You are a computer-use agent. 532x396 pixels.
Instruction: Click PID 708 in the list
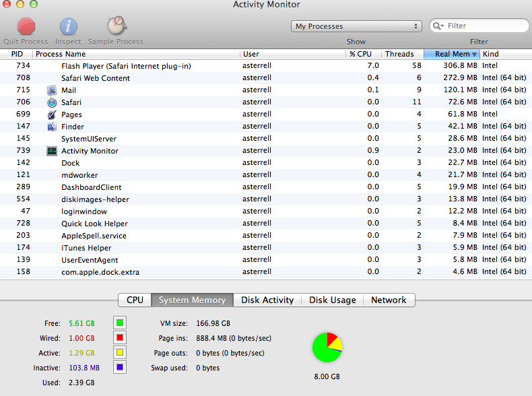click(x=23, y=77)
